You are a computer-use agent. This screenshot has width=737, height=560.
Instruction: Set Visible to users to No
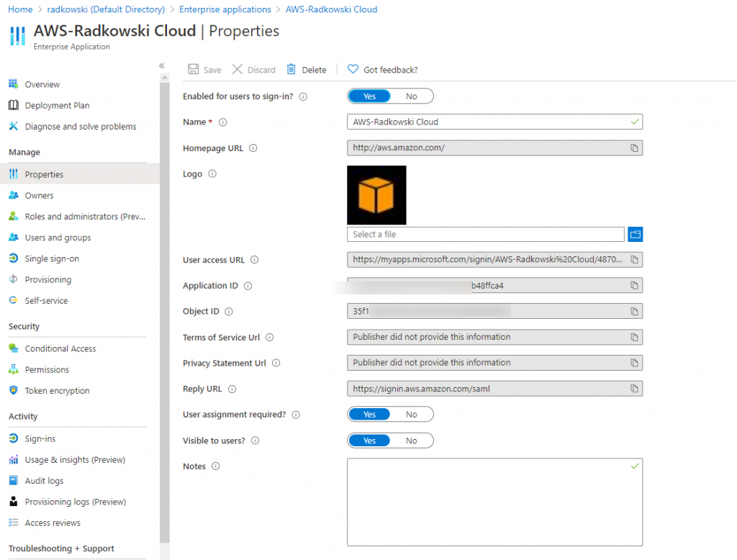pos(411,441)
